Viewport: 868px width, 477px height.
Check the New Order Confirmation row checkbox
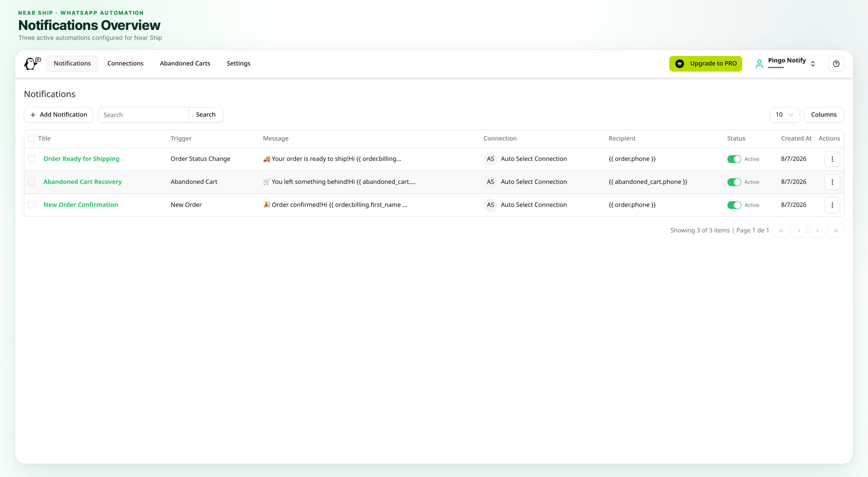pyautogui.click(x=31, y=205)
